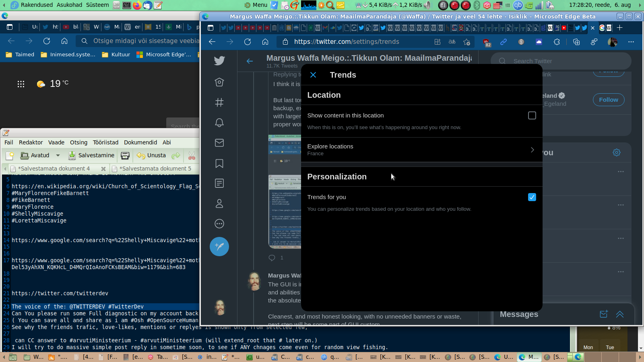Open Notifications bell in Twitter sidebar
This screenshot has width=644, height=362.
pyautogui.click(x=219, y=122)
